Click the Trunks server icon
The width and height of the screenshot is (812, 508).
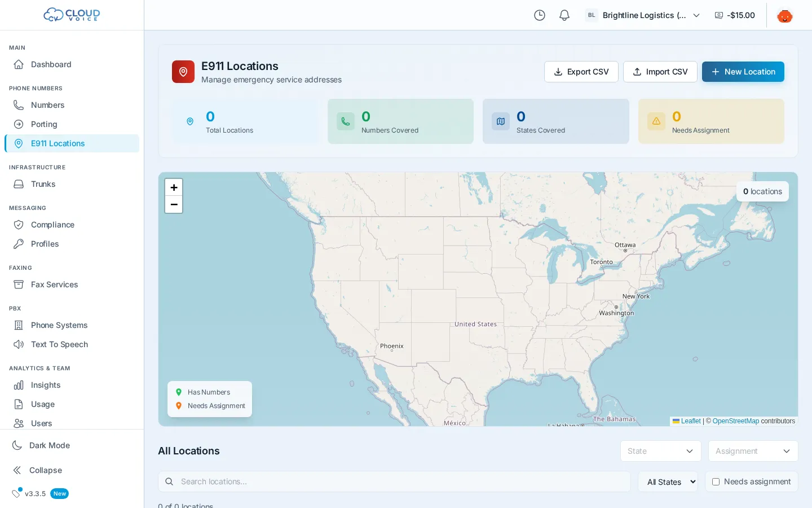[x=19, y=184]
